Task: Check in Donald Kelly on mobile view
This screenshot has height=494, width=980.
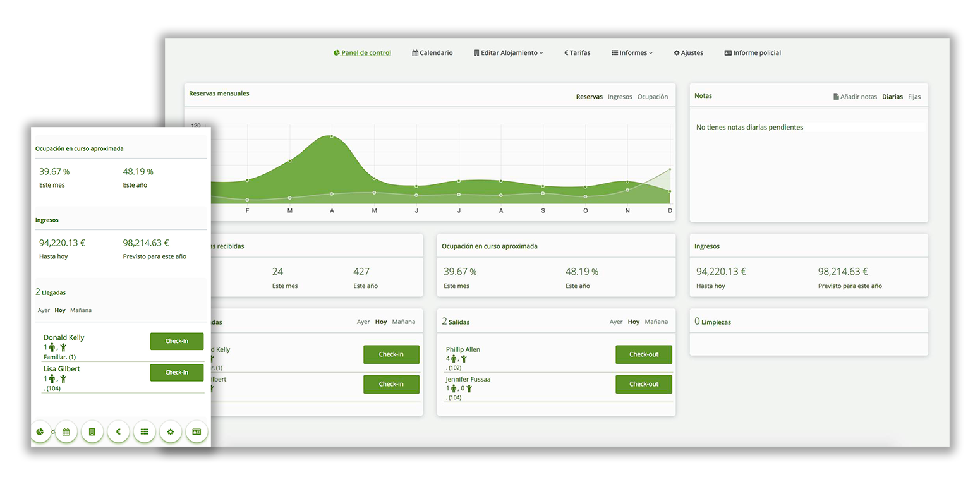Action: pyautogui.click(x=176, y=341)
